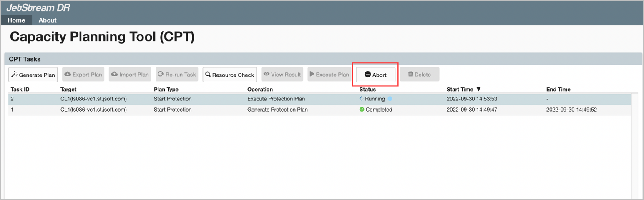This screenshot has width=644, height=200.
Task: Click the Re-run Task button
Action: 176,75
